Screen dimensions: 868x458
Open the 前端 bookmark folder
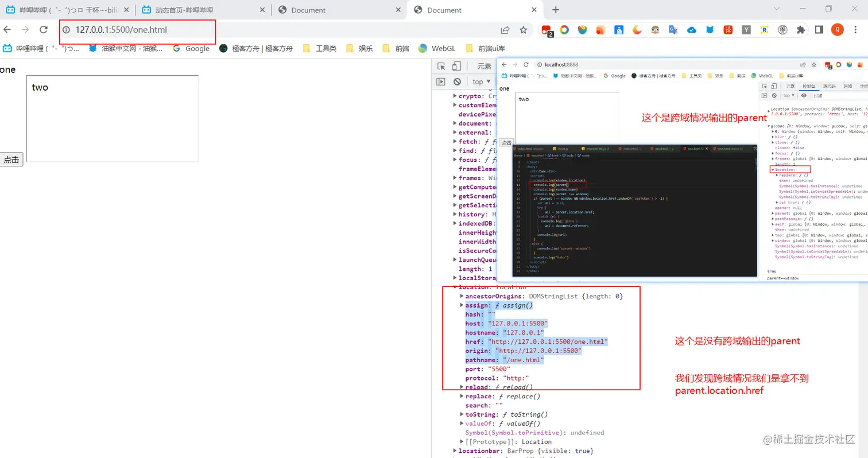click(x=396, y=48)
